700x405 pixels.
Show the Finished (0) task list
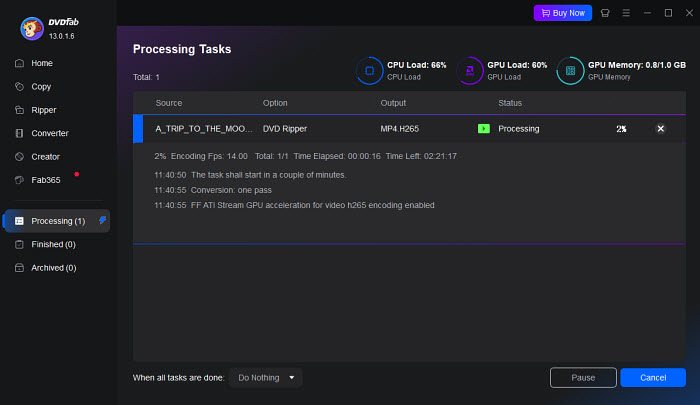click(53, 244)
